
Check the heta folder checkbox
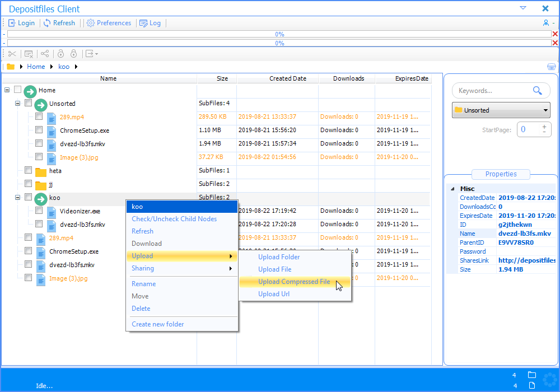tap(28, 170)
